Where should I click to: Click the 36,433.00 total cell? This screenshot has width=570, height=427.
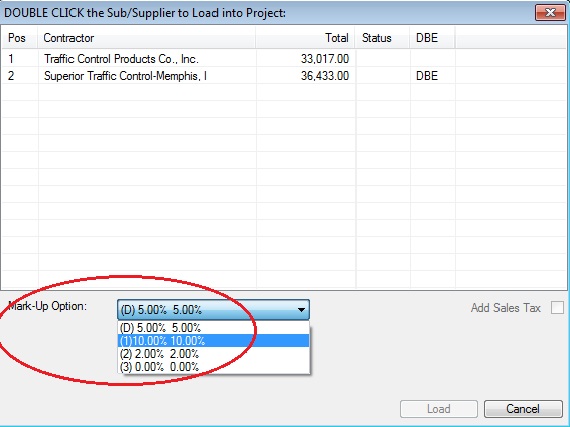point(325,76)
